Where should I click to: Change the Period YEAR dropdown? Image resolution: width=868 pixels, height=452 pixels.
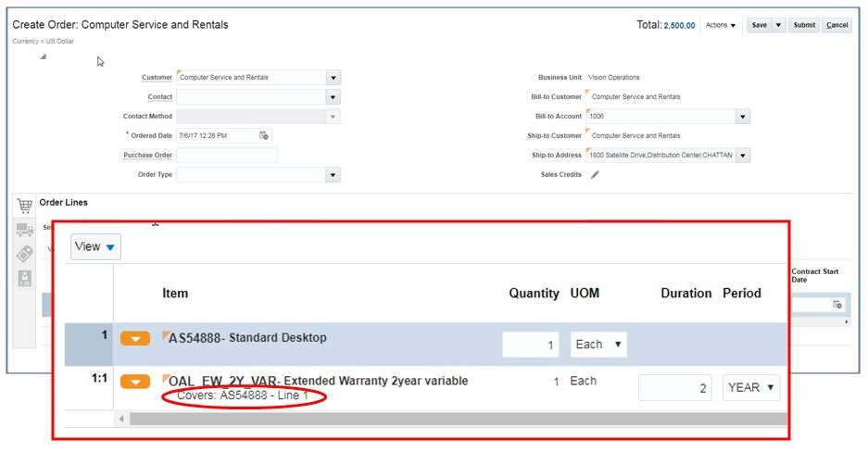tap(750, 387)
